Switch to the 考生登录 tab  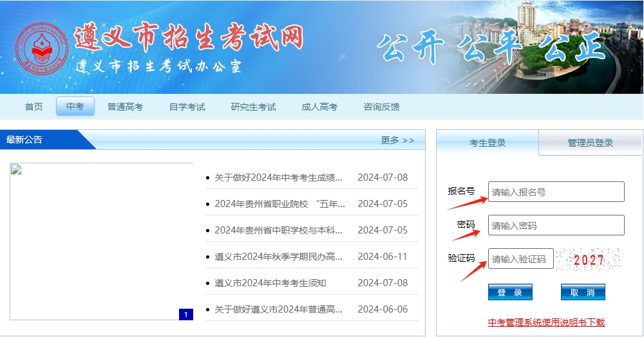(x=488, y=143)
